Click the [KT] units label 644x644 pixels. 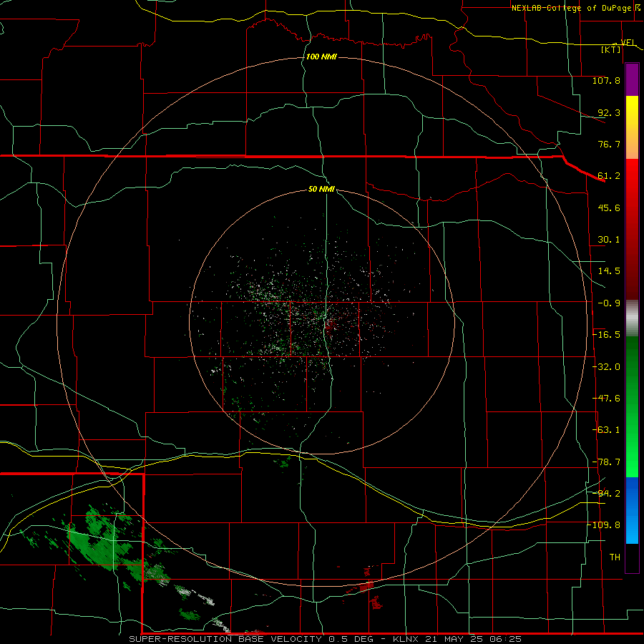coord(610,50)
